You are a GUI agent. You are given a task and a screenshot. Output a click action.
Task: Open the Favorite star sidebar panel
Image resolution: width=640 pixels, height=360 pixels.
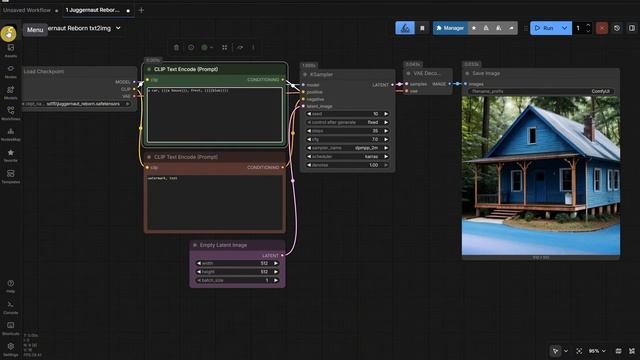11,156
